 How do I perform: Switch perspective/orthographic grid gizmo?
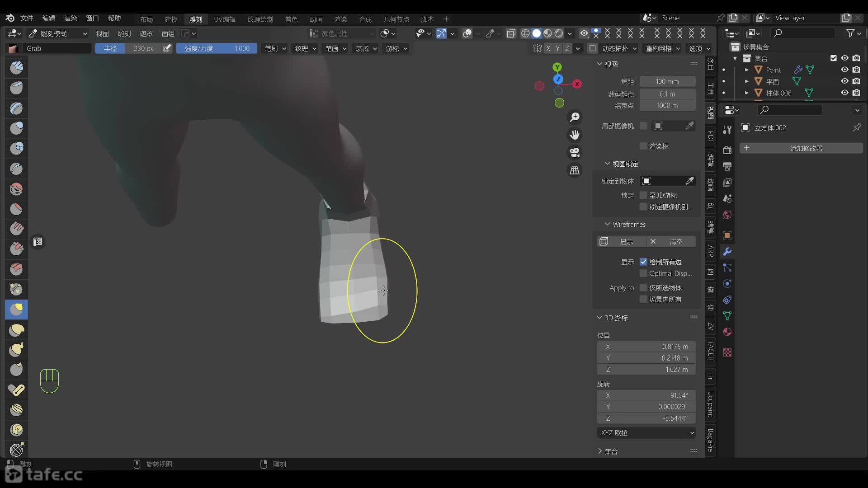click(575, 170)
